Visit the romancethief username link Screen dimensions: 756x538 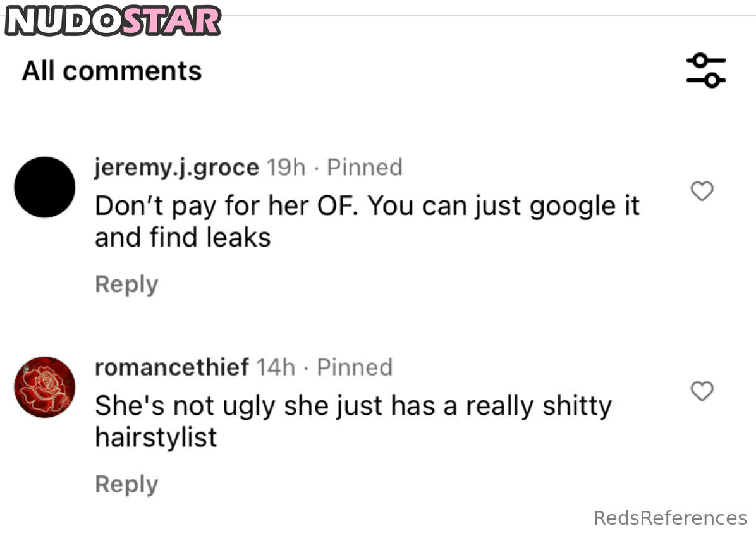[171, 367]
